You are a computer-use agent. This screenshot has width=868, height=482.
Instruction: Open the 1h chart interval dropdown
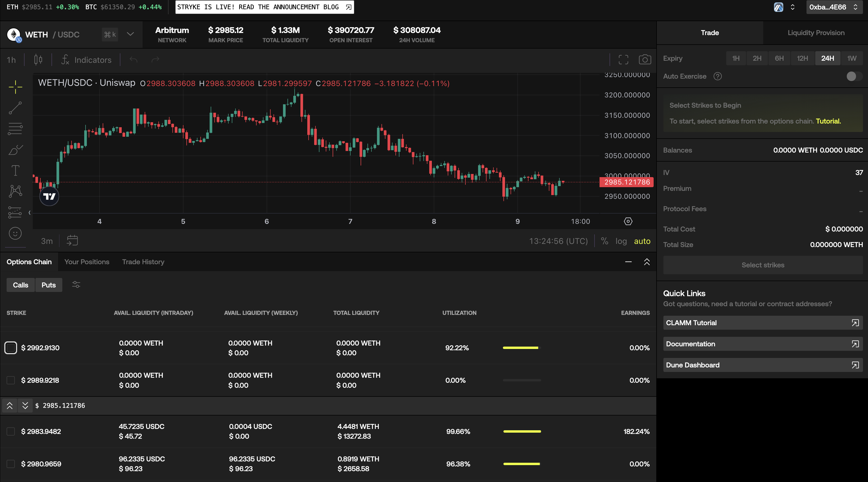click(x=11, y=60)
